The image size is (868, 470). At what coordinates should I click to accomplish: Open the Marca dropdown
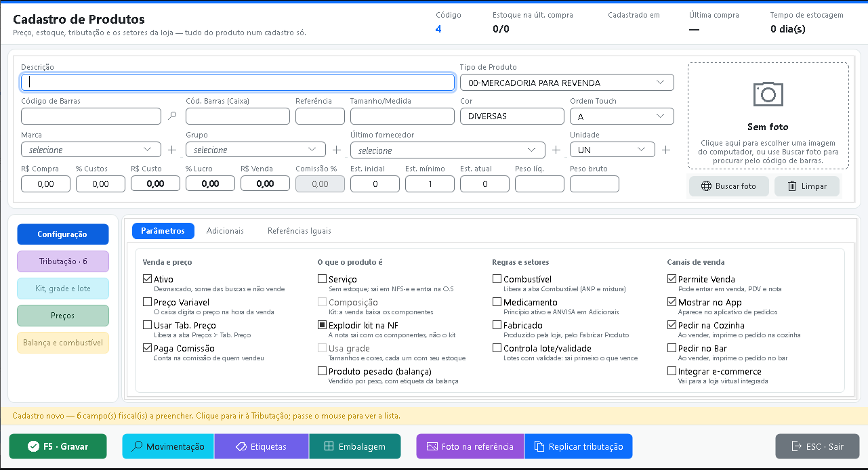91,150
